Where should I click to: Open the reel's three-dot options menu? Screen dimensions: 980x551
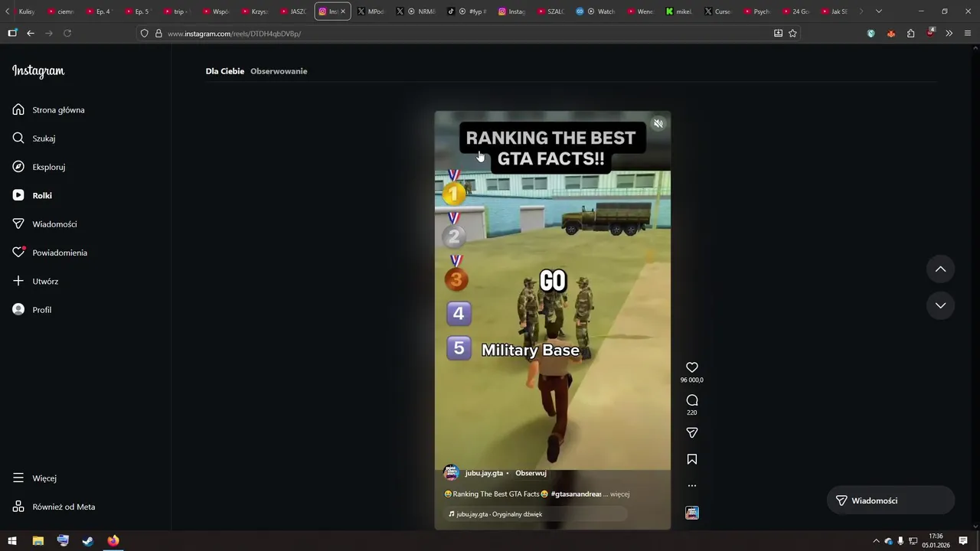pos(692,486)
